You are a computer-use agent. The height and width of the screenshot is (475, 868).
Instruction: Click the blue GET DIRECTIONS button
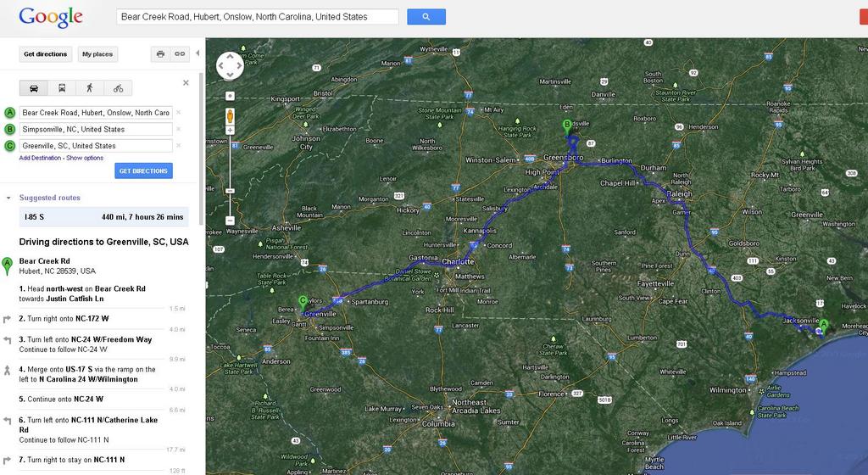pyautogui.click(x=143, y=171)
